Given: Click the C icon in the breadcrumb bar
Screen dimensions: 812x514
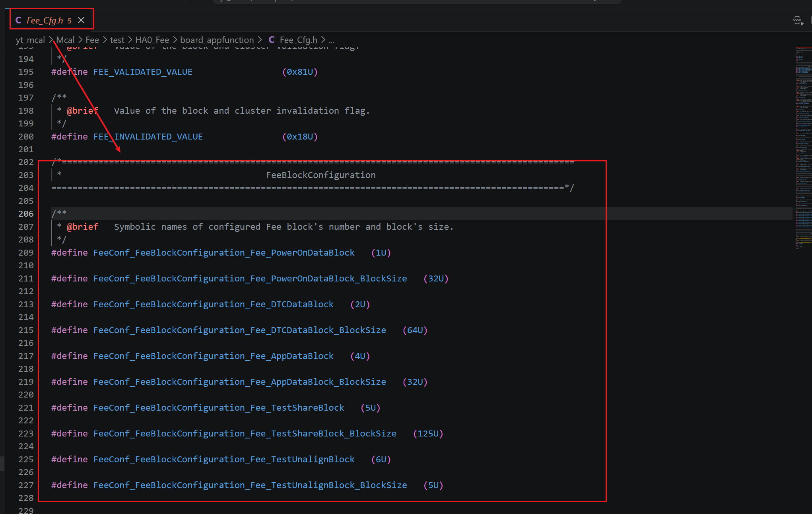Looking at the screenshot, I should pos(272,40).
